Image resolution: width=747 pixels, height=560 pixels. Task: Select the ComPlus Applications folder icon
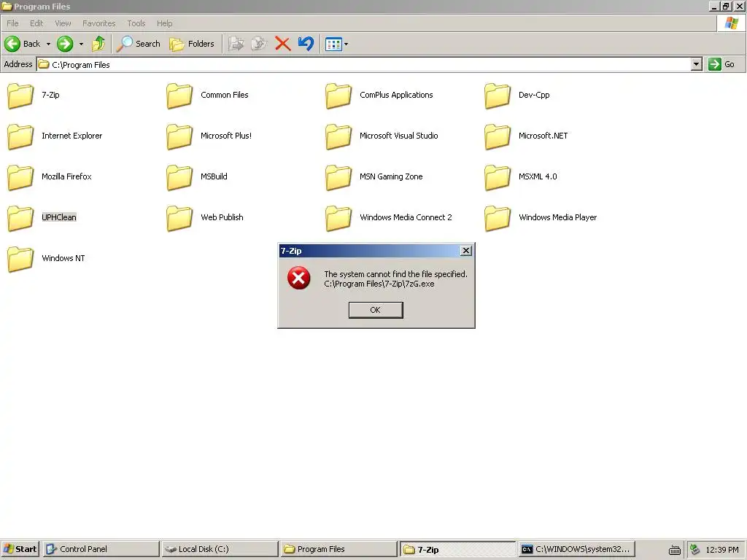coord(338,96)
